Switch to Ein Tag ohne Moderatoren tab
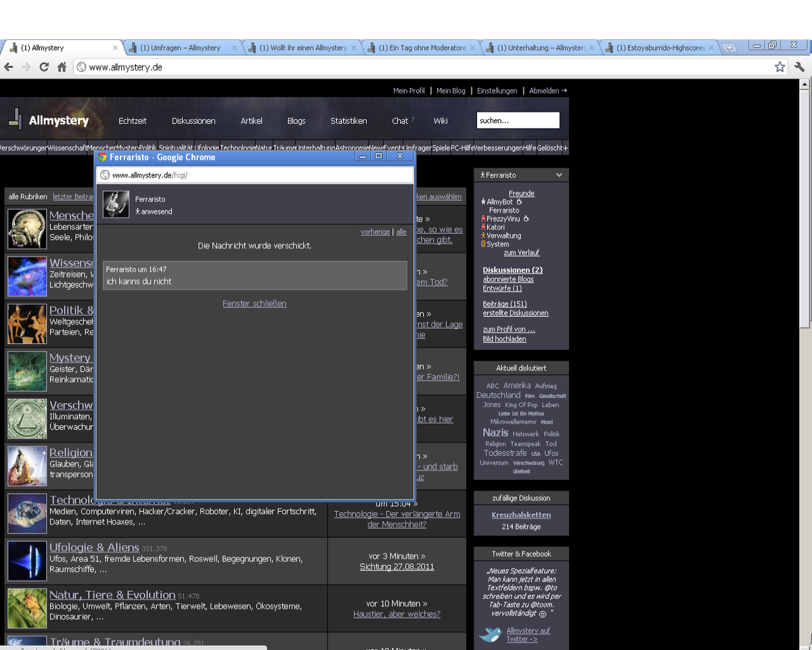Image resolution: width=812 pixels, height=650 pixels. [422, 48]
